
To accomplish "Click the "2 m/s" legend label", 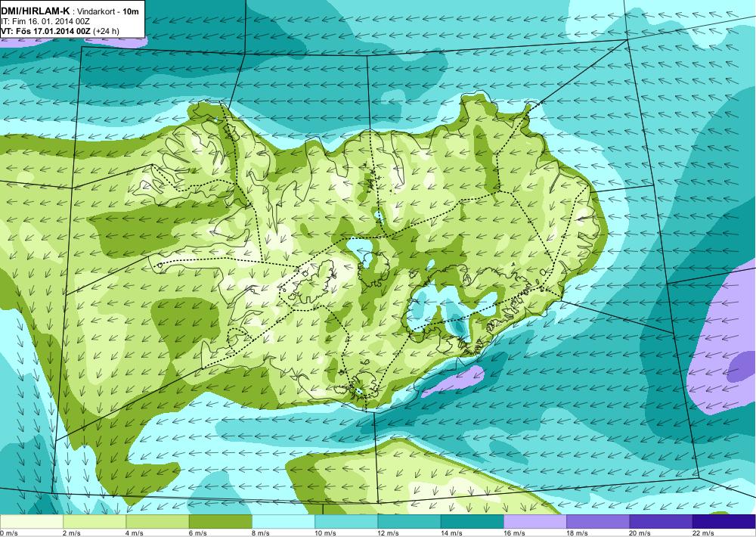I will (72, 533).
